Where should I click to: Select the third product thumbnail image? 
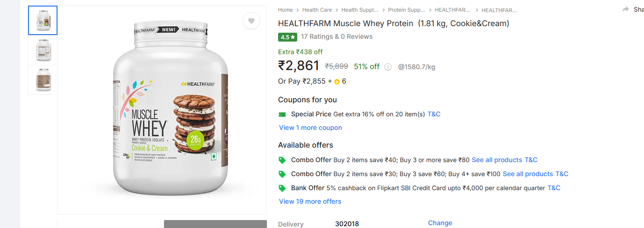click(43, 80)
